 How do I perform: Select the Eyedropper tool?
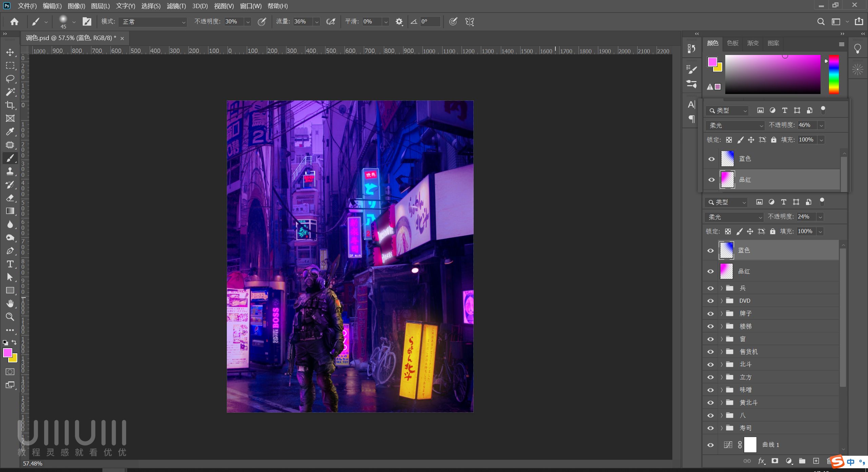coord(10,132)
